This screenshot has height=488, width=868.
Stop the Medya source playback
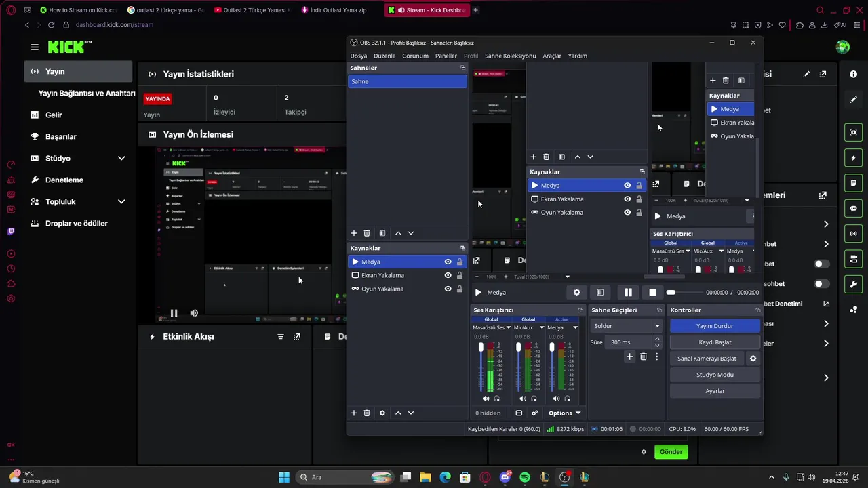652,293
